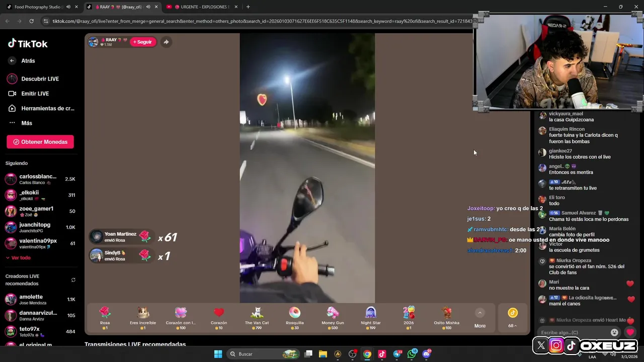Open carlossblanc... live in Siguiendo list
Viewport: 644px width, 362px height.
coord(40,179)
